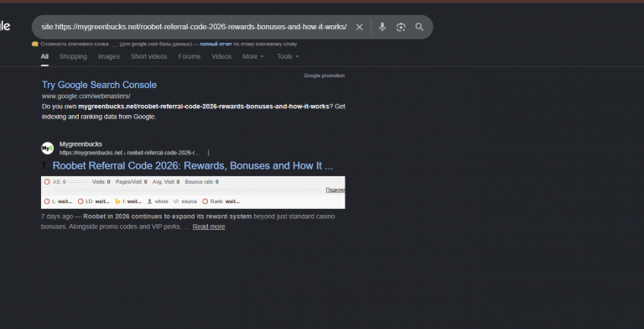The width and height of the screenshot is (644, 329).
Task: Clear the search query with the X
Action: pos(360,27)
